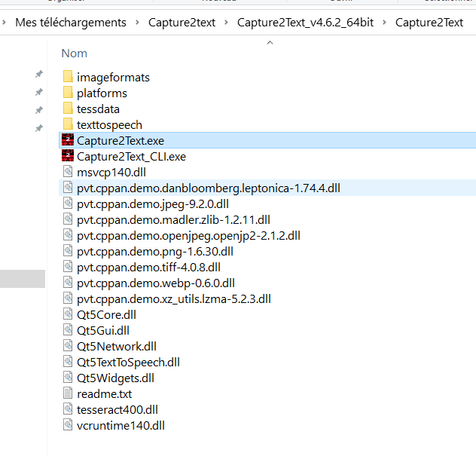Select file name pvt.cppan.demo.tiff-4.0.8.dll
Image resolution: width=476 pixels, height=456 pixels.
coord(148,268)
